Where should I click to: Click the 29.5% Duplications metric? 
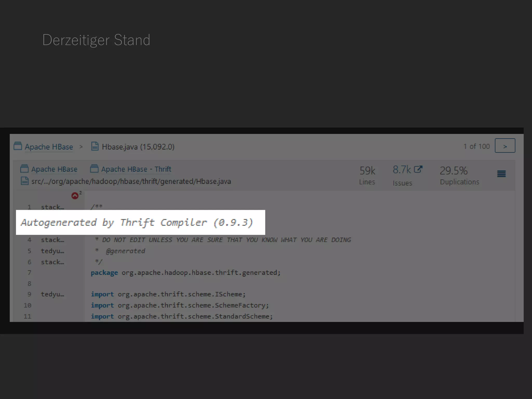(x=454, y=171)
